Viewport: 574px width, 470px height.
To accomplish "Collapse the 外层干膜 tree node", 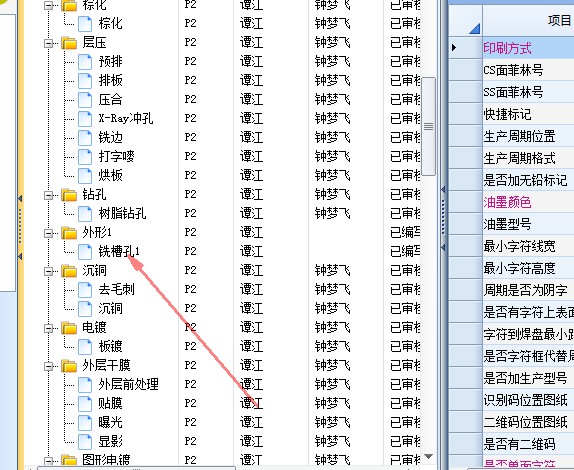I will coord(49,366).
